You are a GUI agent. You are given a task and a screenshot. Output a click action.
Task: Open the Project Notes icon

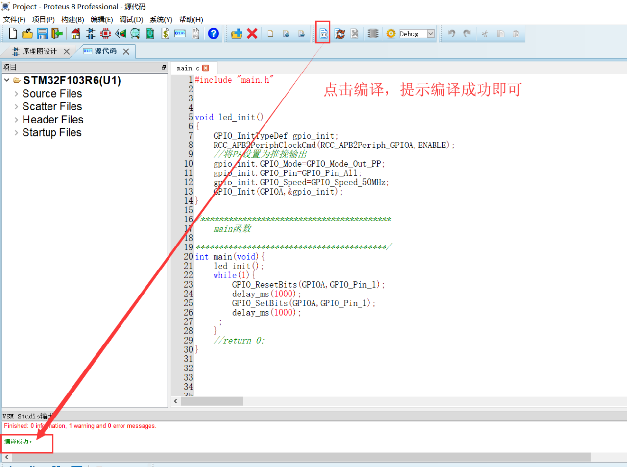coord(195,34)
